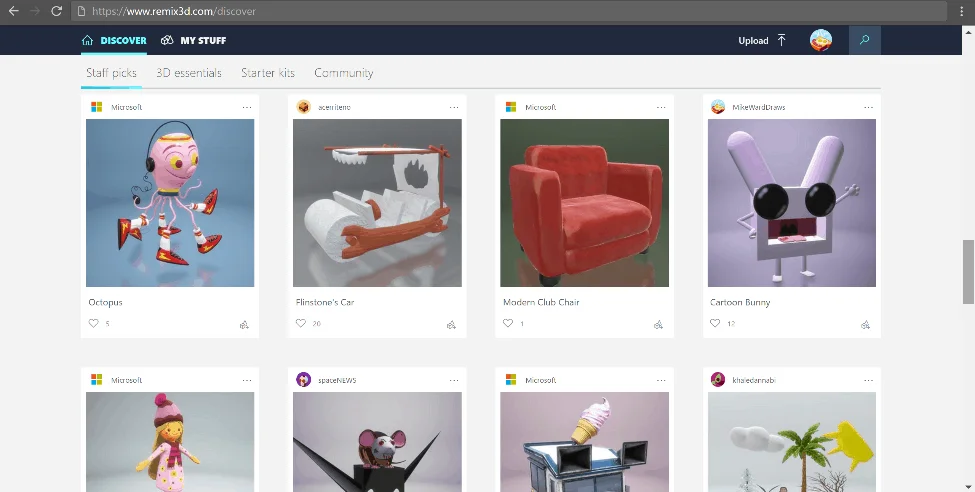Image resolution: width=975 pixels, height=492 pixels.
Task: Click Microsoft logo on ice cream truck card
Action: tap(511, 379)
